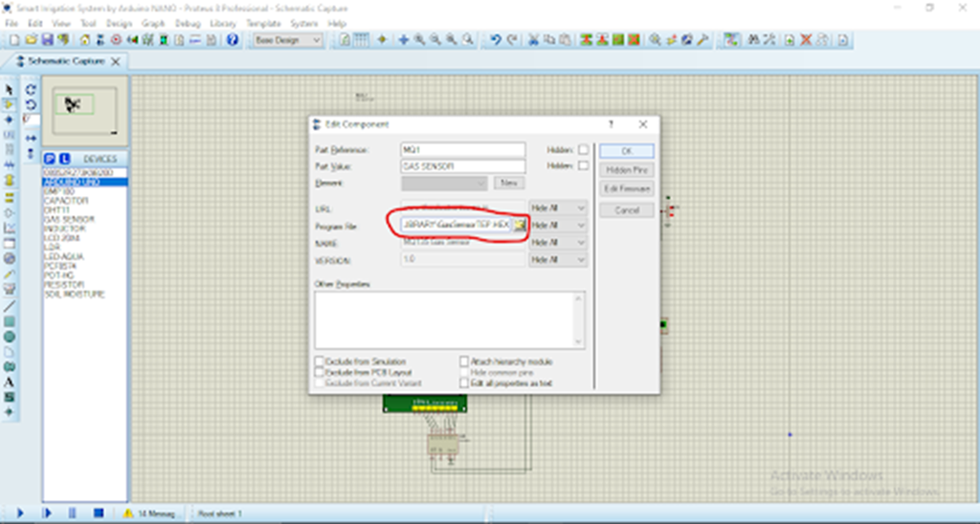Click the Cut scissors icon in toolbar
This screenshot has height=524, width=980.
pyautogui.click(x=535, y=40)
